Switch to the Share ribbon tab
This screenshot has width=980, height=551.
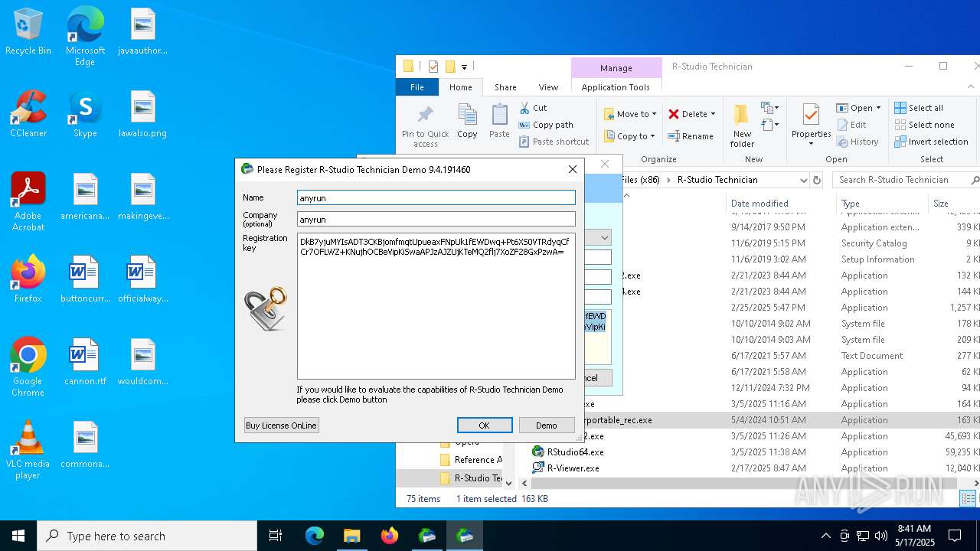tap(505, 87)
